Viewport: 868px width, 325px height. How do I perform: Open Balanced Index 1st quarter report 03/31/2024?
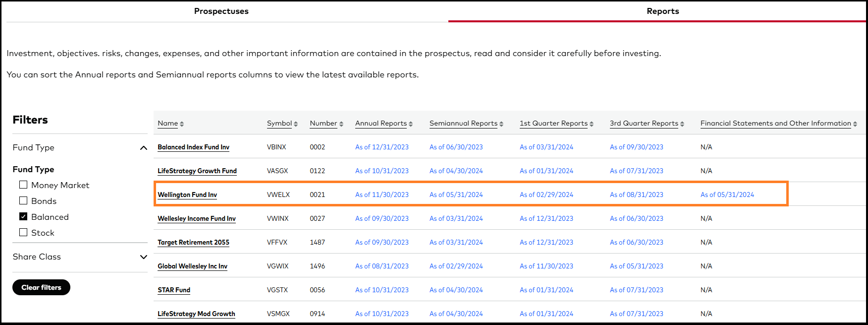[x=546, y=147]
